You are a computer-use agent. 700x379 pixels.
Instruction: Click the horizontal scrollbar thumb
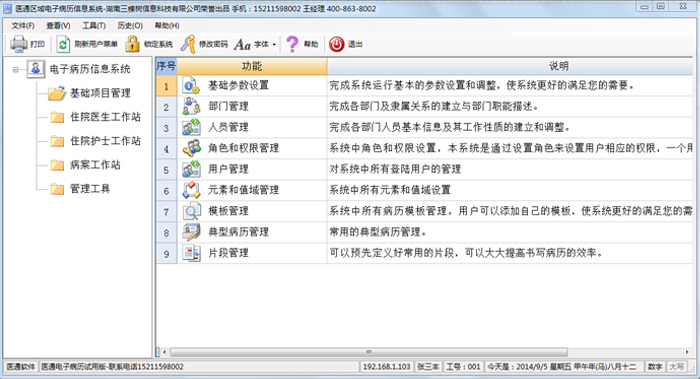[x=369, y=352]
